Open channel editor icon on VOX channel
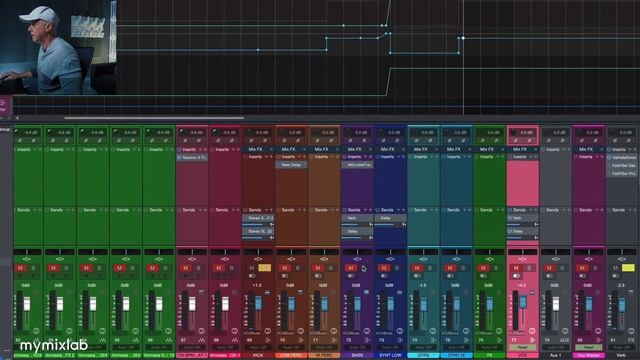This screenshot has height=360, width=640. pos(532,331)
